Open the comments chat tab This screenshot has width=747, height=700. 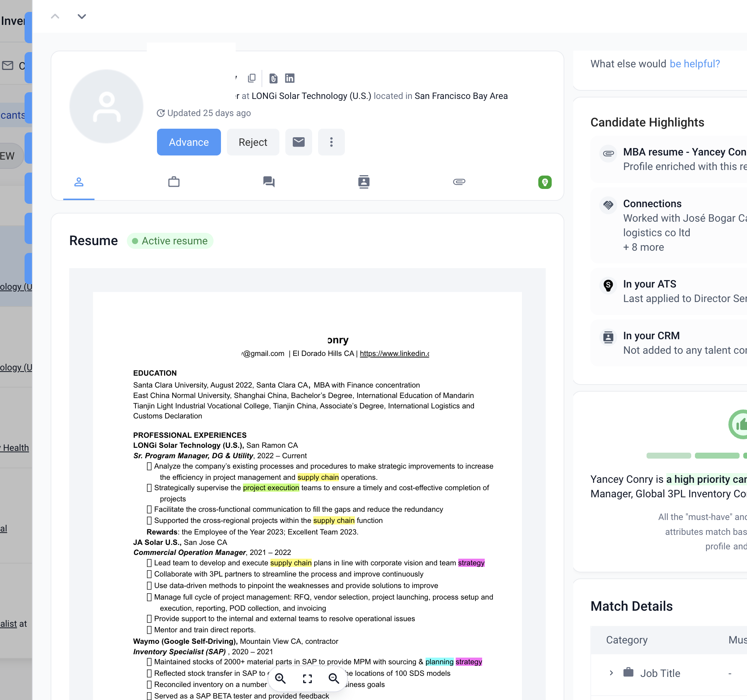coord(269,182)
